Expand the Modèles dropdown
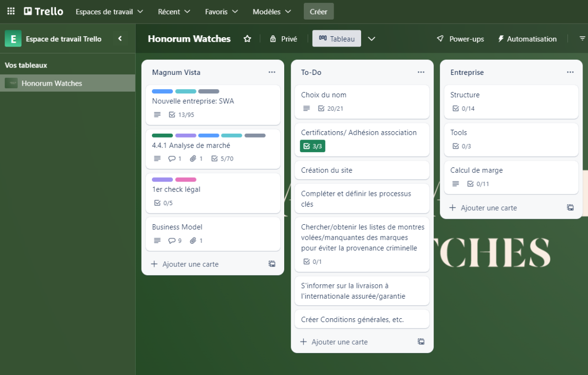 tap(272, 11)
